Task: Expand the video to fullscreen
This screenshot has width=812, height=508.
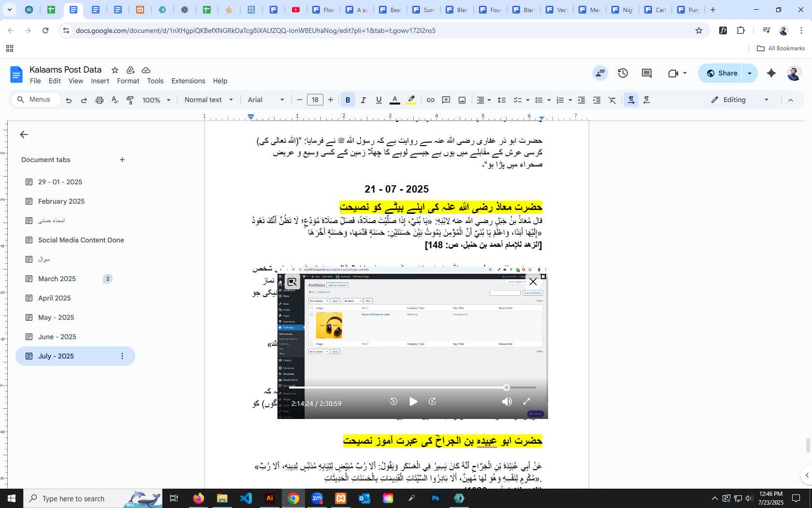Action: pyautogui.click(x=526, y=402)
